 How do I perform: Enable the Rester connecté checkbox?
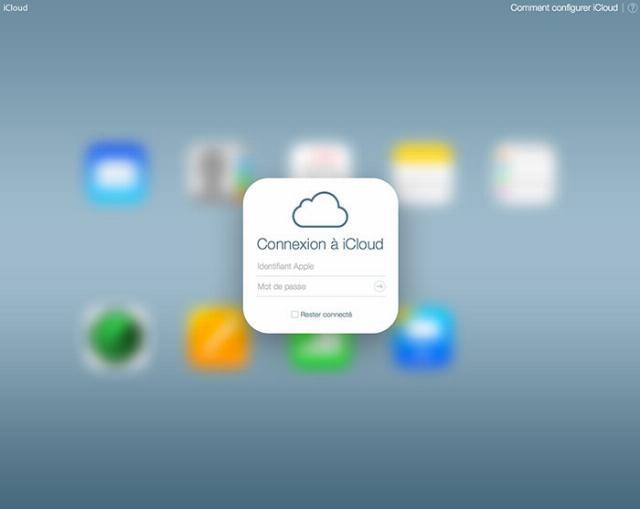(294, 314)
